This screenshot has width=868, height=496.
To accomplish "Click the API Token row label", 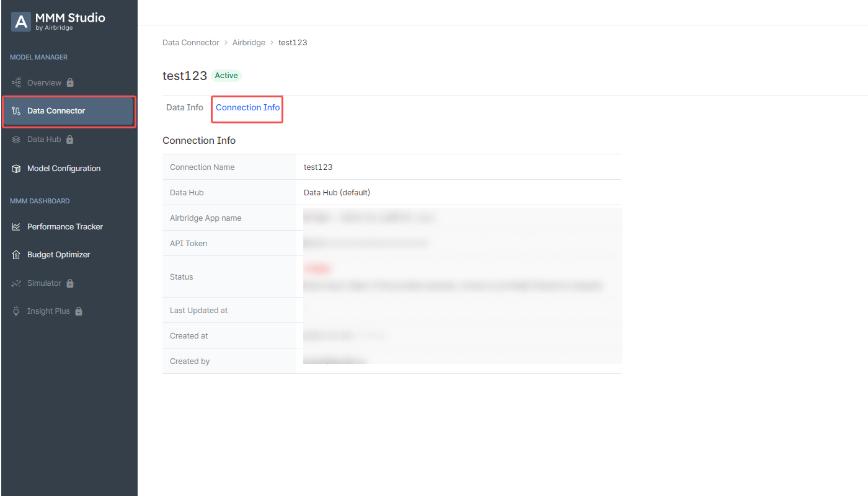I will pyautogui.click(x=188, y=244).
